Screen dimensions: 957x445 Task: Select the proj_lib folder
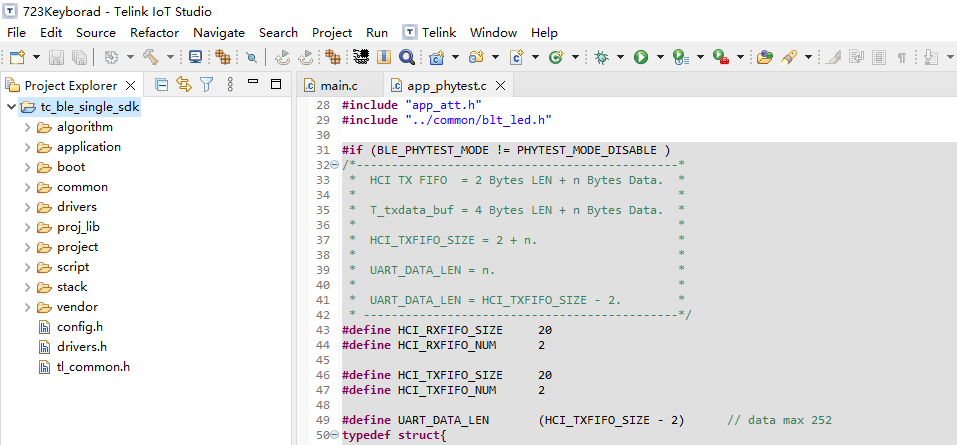78,227
